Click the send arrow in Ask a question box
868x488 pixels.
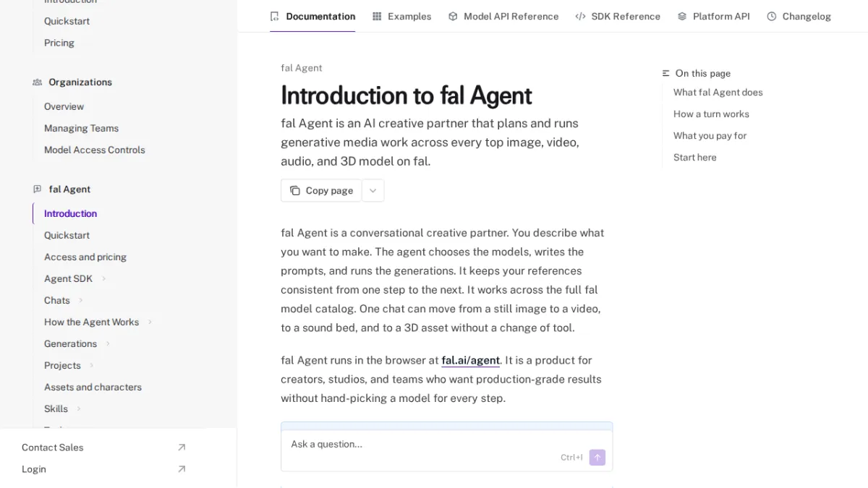(597, 458)
